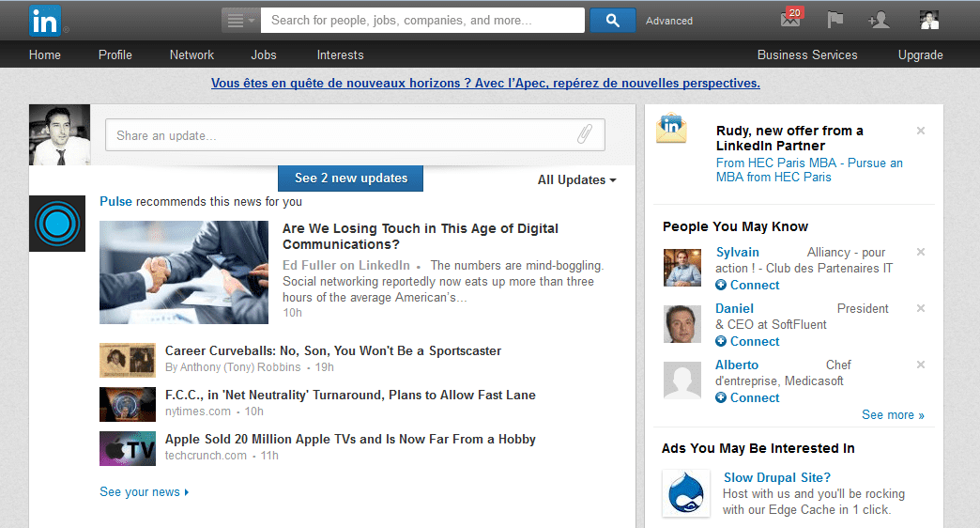Viewport: 980px width, 528px height.
Task: Open Daniel's profile name link
Action: click(734, 308)
